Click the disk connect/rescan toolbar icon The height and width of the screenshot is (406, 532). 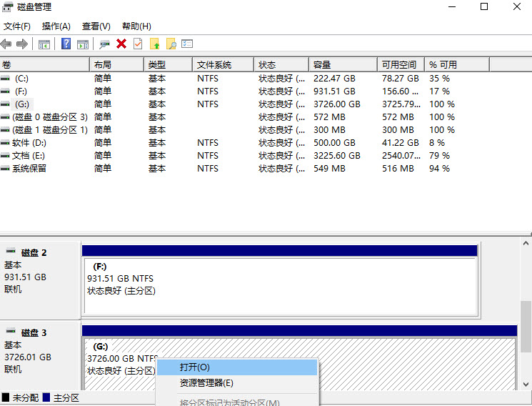pos(104,44)
